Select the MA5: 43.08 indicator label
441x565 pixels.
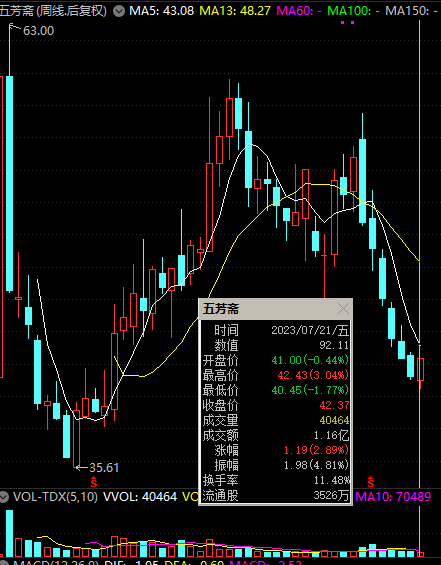161,11
